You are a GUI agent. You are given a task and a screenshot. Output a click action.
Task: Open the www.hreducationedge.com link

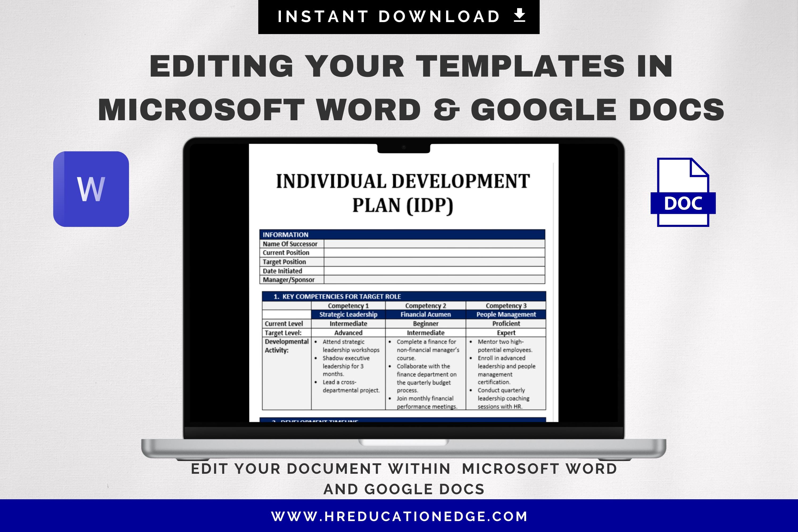click(x=399, y=516)
